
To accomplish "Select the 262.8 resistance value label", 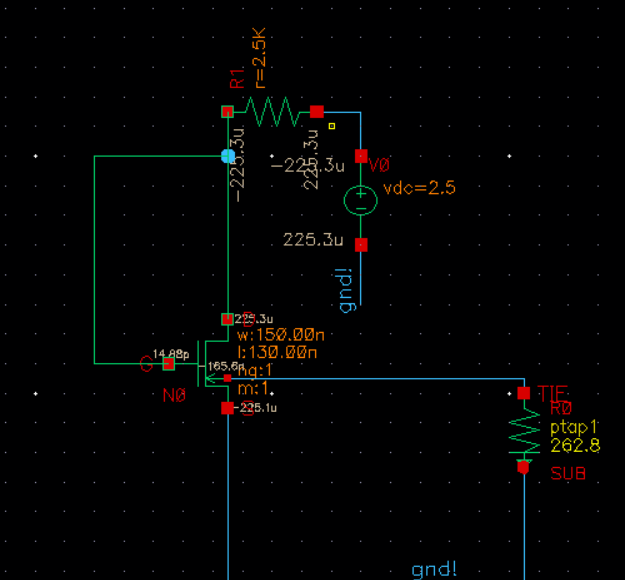I will [x=576, y=445].
